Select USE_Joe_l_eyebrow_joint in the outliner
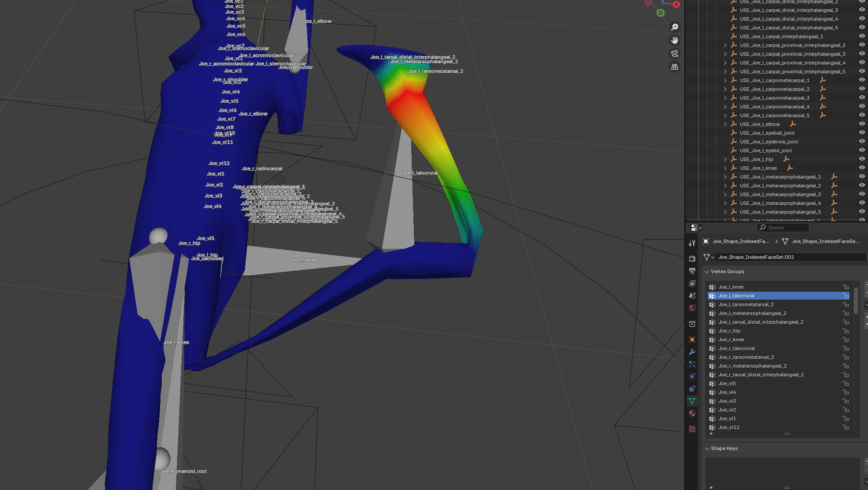 [769, 142]
